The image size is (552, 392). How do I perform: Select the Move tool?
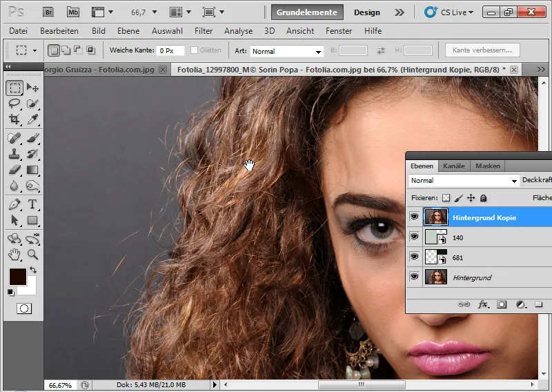(32, 88)
